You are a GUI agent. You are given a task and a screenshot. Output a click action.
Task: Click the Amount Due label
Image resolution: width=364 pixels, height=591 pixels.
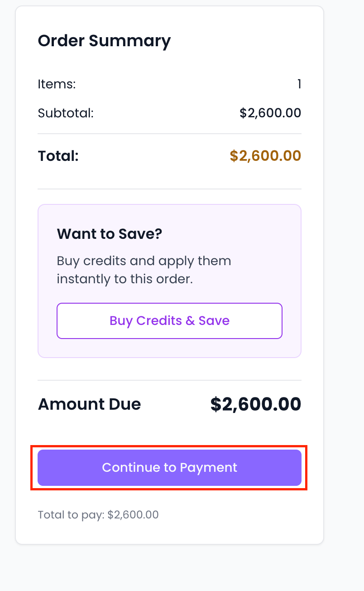pyautogui.click(x=89, y=404)
